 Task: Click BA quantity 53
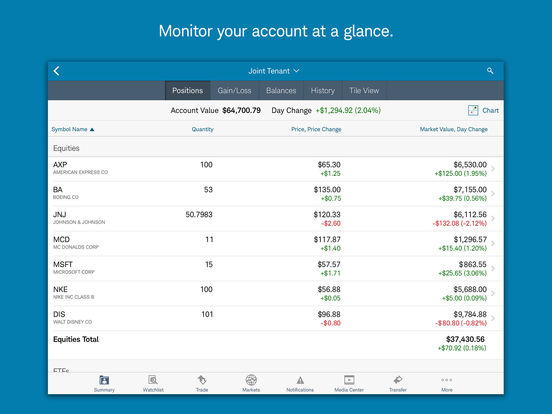[x=208, y=189]
